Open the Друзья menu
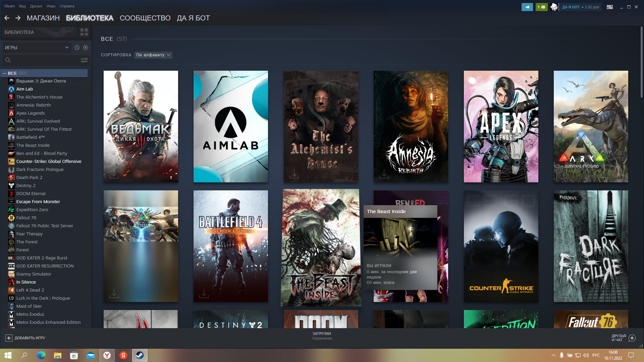Viewport: 644px width, 362px height. click(x=36, y=6)
